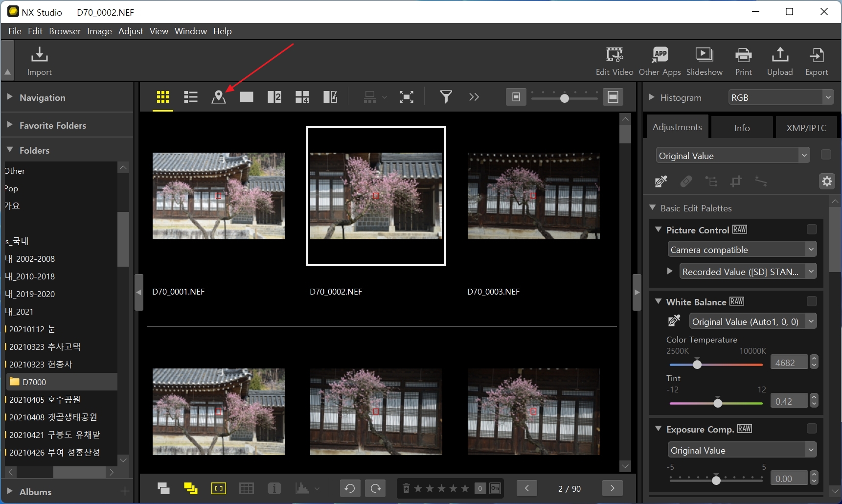Image resolution: width=842 pixels, height=504 pixels.
Task: Switch to thumbnail grid view
Action: pyautogui.click(x=163, y=97)
